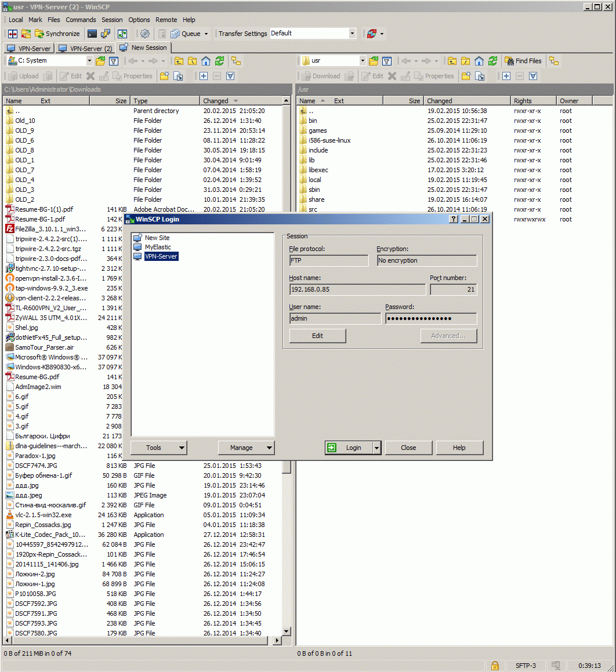Refresh the local panel with green arrows icon
The image size is (616, 672).
tap(219, 61)
